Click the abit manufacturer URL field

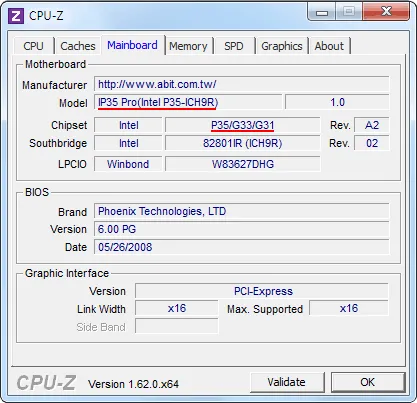pos(242,84)
